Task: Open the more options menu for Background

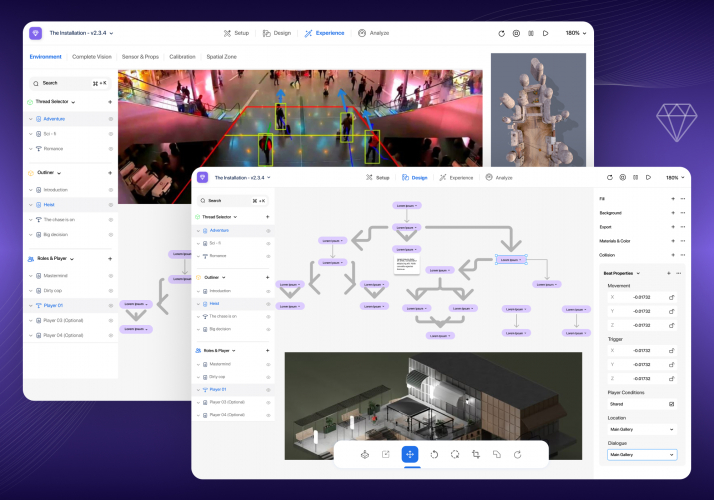Action: 683,213
